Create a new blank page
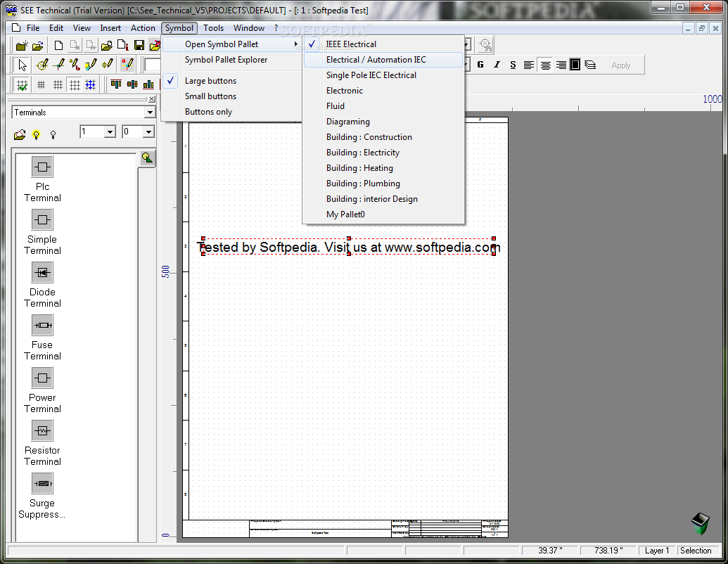 (58, 46)
